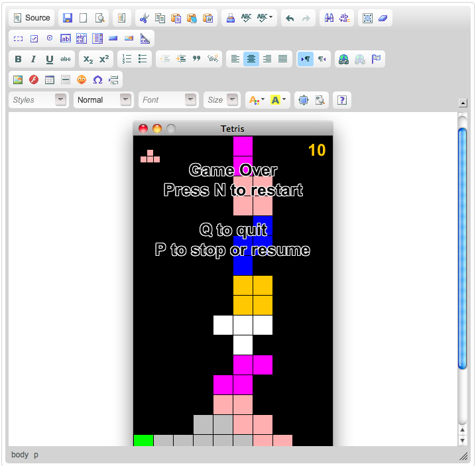This screenshot has width=476, height=466.
Task: Click the Insert Link globe icon
Action: click(344, 59)
